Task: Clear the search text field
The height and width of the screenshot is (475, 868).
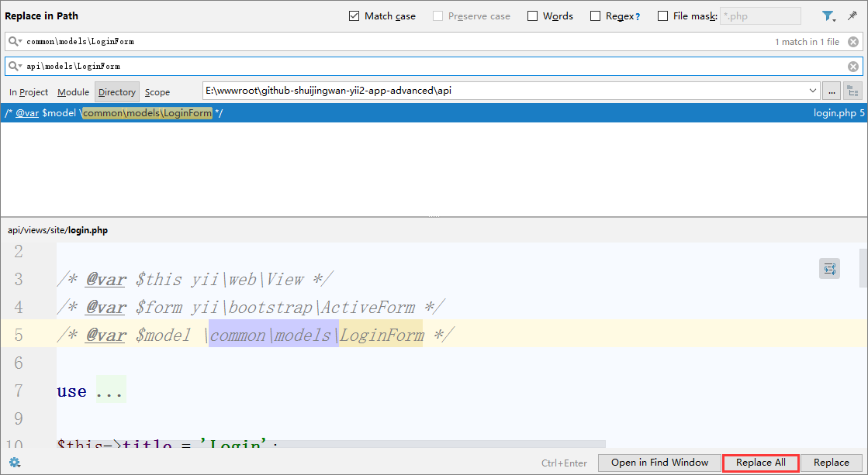Action: 852,42
